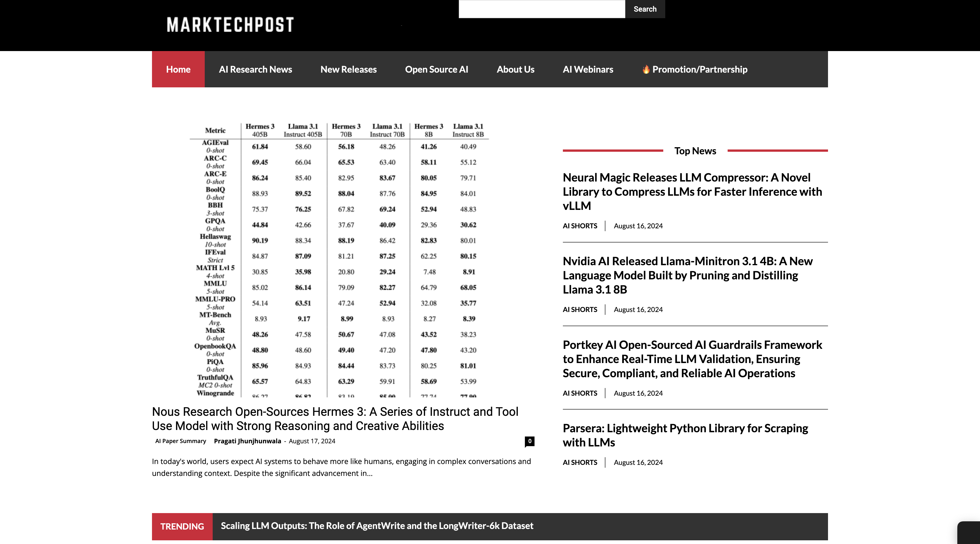This screenshot has height=544, width=980.
Task: Select the About Us menu item
Action: tap(516, 69)
